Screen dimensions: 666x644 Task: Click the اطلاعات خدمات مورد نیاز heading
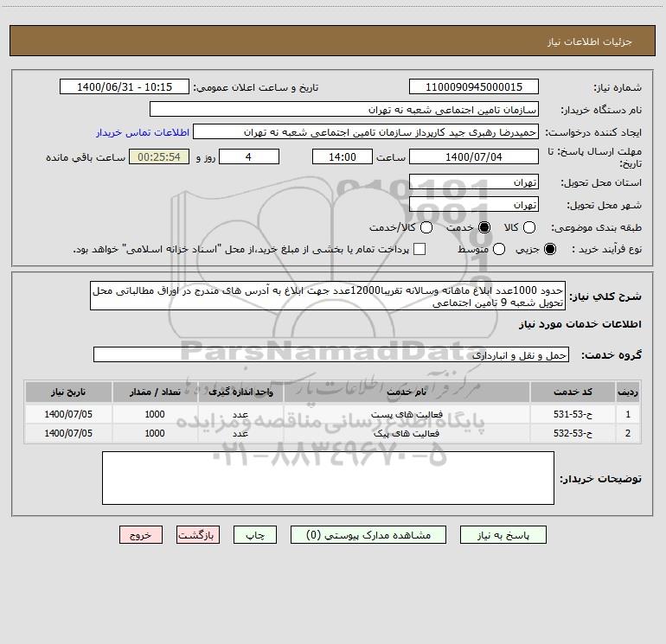click(x=580, y=324)
